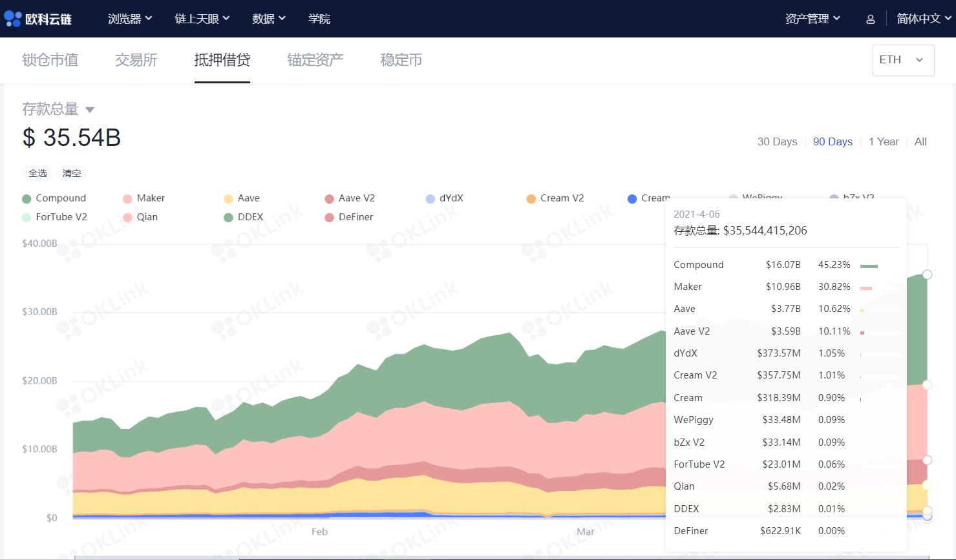Click the Mar axis label
Image resolution: width=956 pixels, height=560 pixels.
(585, 532)
